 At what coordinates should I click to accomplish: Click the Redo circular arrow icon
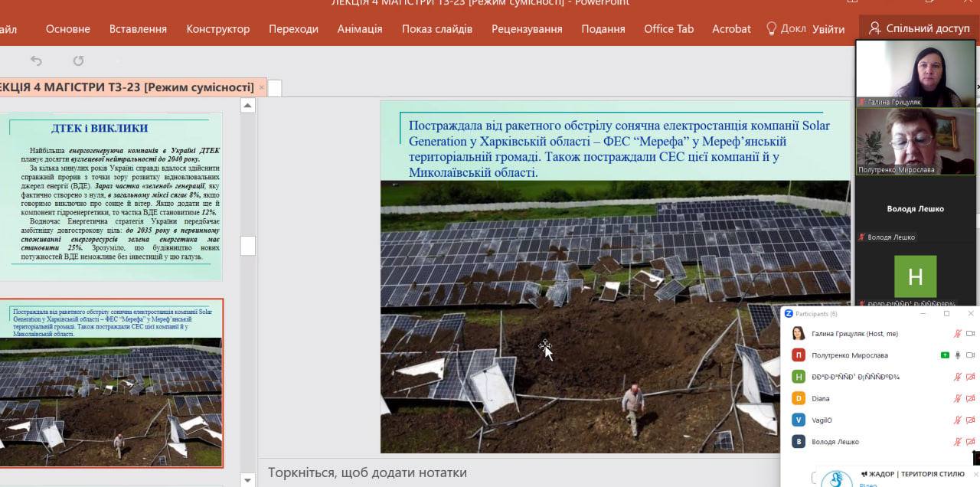tap(78, 61)
